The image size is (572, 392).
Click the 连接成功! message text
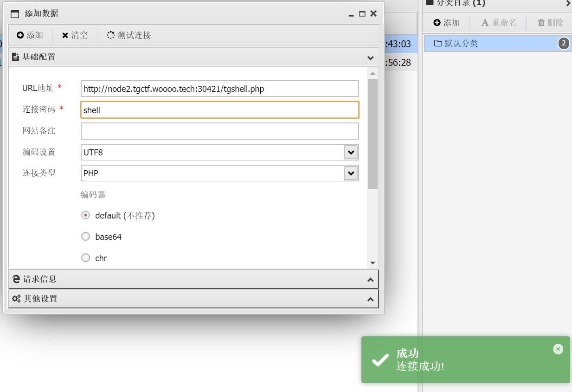tap(420, 366)
